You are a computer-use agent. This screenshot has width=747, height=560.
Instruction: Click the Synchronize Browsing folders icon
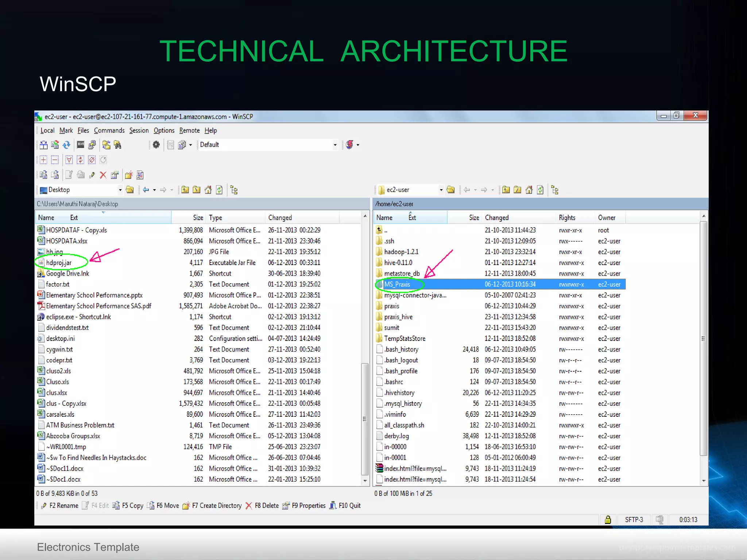pos(106,145)
